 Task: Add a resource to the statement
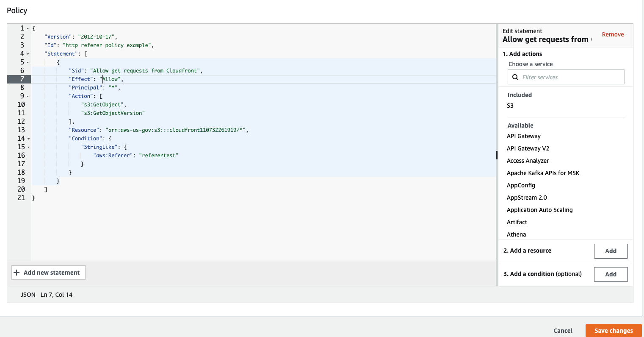pos(611,251)
